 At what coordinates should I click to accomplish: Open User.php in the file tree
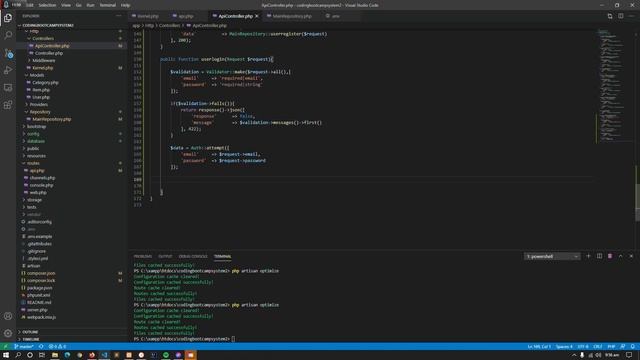pos(41,97)
